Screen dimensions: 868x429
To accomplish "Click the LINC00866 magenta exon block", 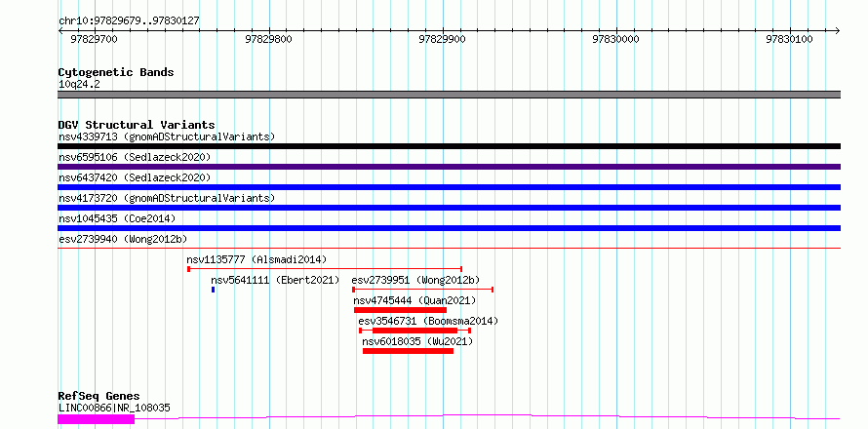I will (97, 419).
